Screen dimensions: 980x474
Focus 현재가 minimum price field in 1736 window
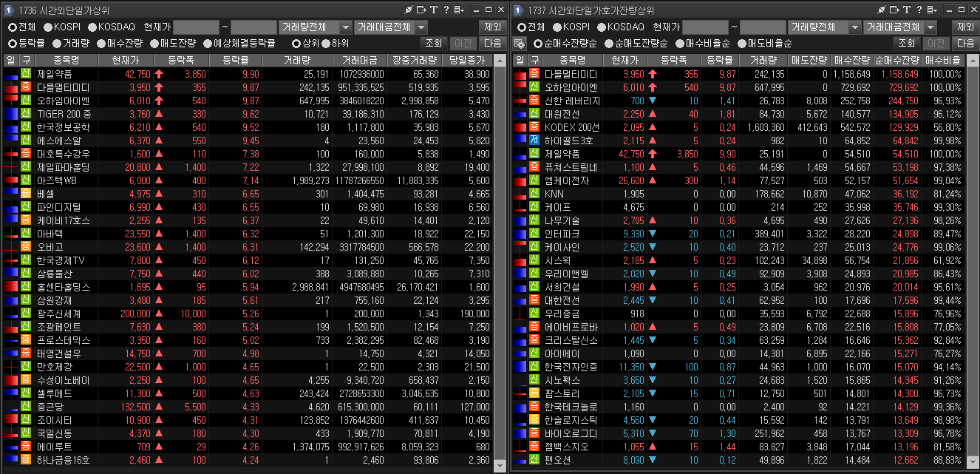tap(197, 27)
